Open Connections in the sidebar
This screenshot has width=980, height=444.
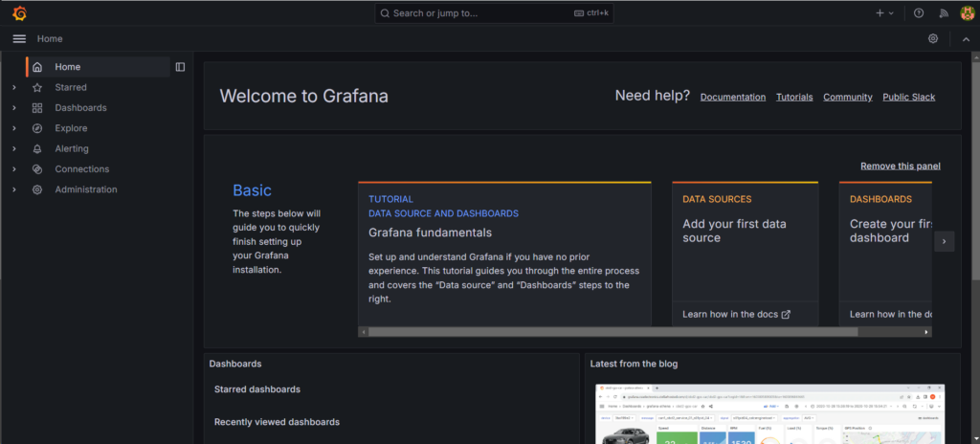coord(82,168)
